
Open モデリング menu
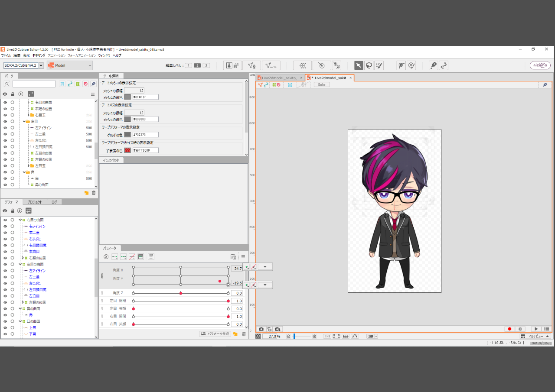pos(39,55)
